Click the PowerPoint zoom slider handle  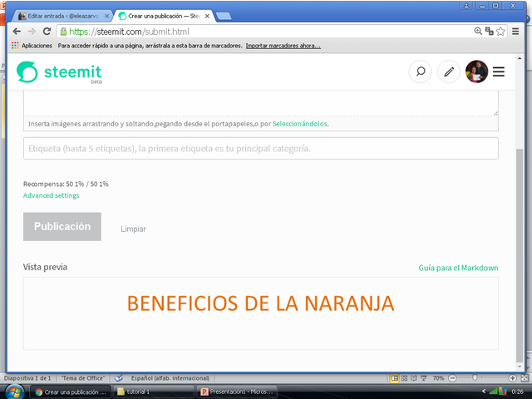tap(475, 377)
